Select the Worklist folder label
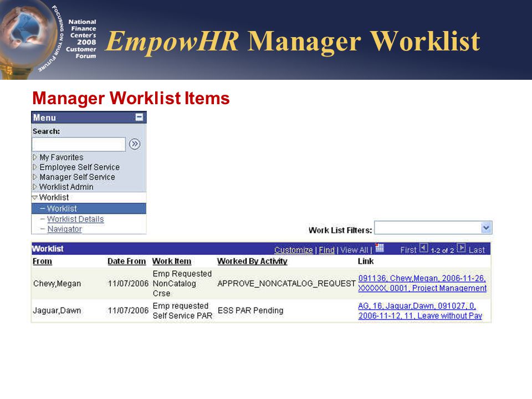The image size is (532, 399). pyautogui.click(x=54, y=197)
